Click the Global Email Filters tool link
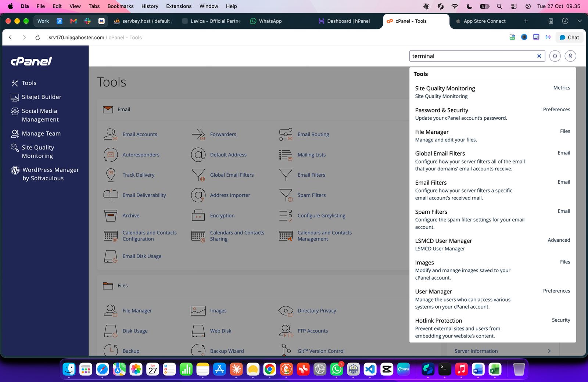This screenshot has width=588, height=382. 232,175
